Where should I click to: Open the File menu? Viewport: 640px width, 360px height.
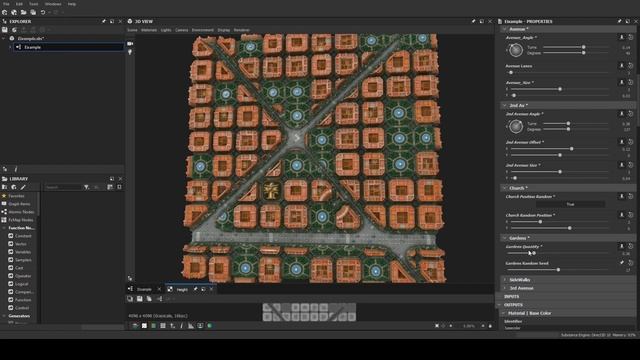[6, 4]
